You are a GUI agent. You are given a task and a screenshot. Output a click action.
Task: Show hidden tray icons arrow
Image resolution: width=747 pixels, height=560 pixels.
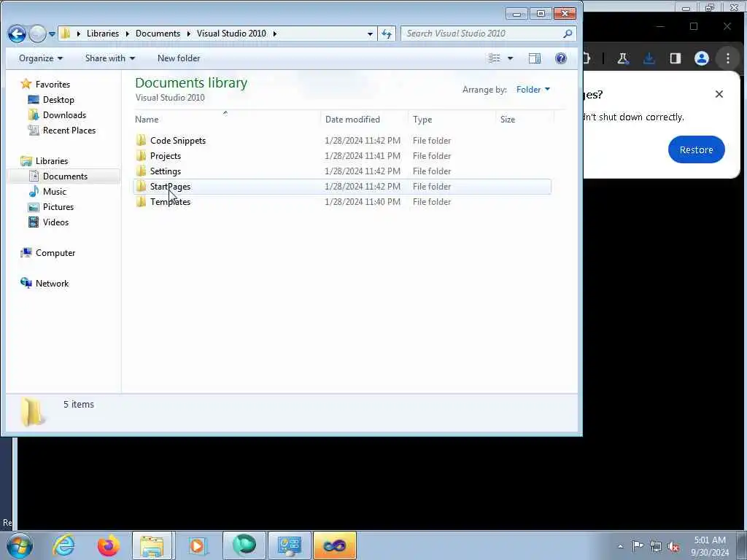point(620,546)
